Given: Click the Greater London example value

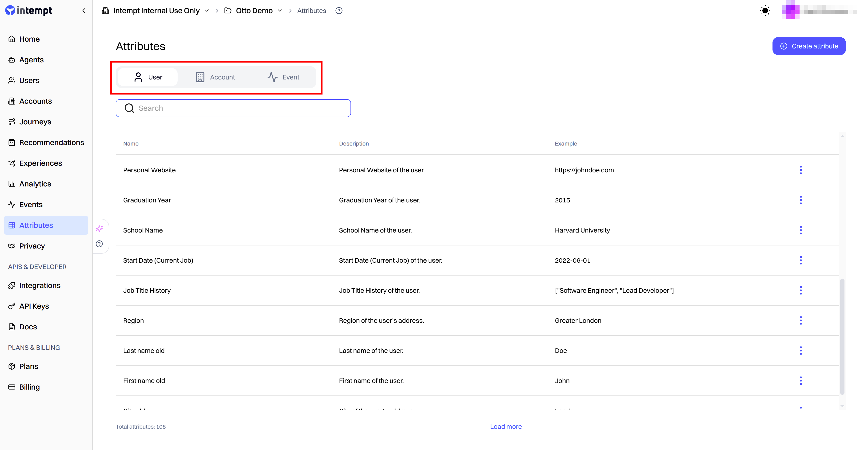Looking at the screenshot, I should [578, 321].
